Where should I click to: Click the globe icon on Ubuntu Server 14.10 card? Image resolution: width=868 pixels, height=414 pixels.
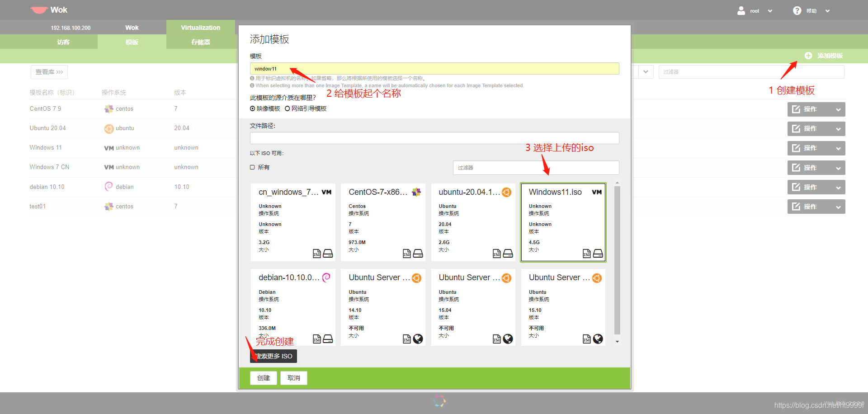click(418, 339)
